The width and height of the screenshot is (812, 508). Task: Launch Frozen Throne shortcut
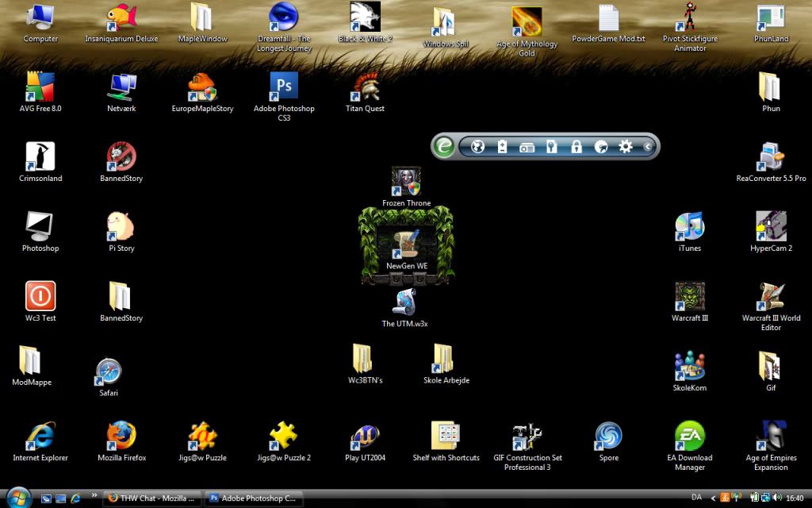[407, 187]
